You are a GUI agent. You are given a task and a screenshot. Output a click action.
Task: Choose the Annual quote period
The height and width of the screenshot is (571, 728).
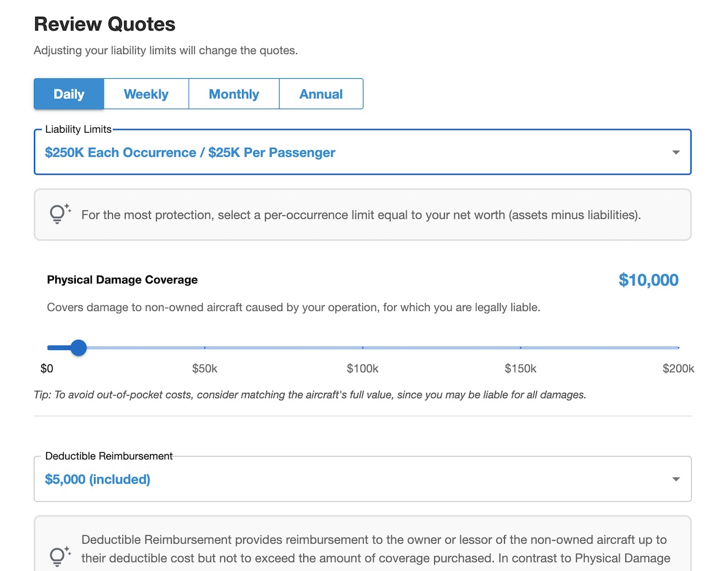(321, 94)
